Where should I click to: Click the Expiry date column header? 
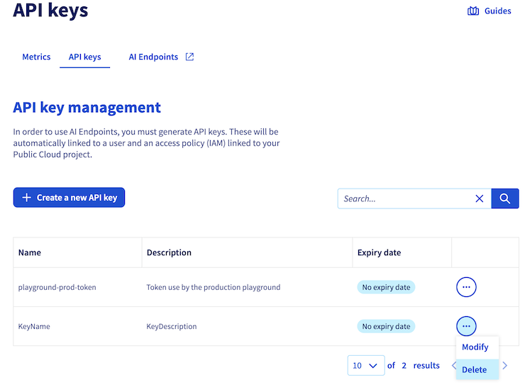pos(379,252)
